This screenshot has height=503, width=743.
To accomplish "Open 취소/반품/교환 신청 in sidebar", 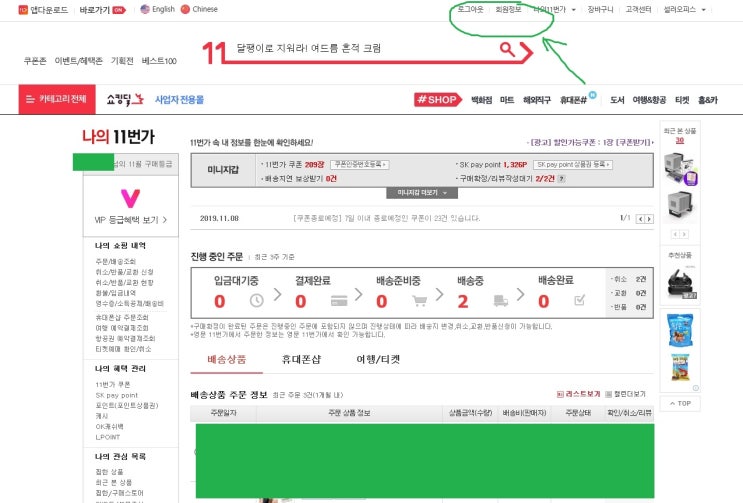I will coord(124,272).
